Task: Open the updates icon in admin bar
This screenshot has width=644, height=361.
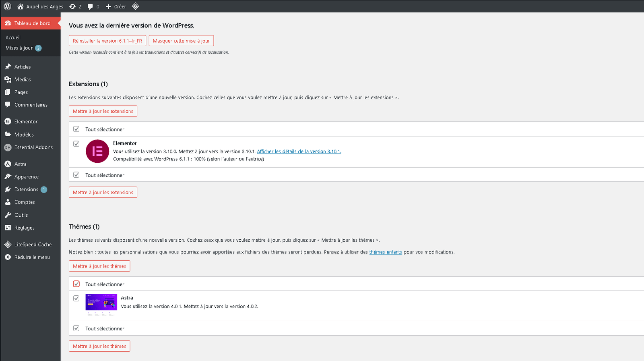Action: tap(73, 6)
